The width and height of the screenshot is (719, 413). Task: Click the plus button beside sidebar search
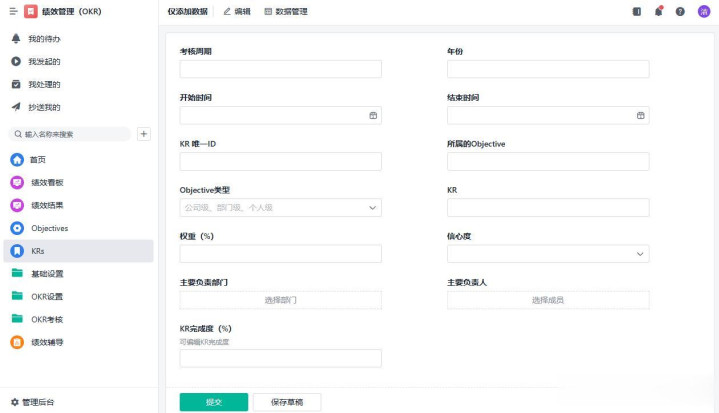point(144,134)
